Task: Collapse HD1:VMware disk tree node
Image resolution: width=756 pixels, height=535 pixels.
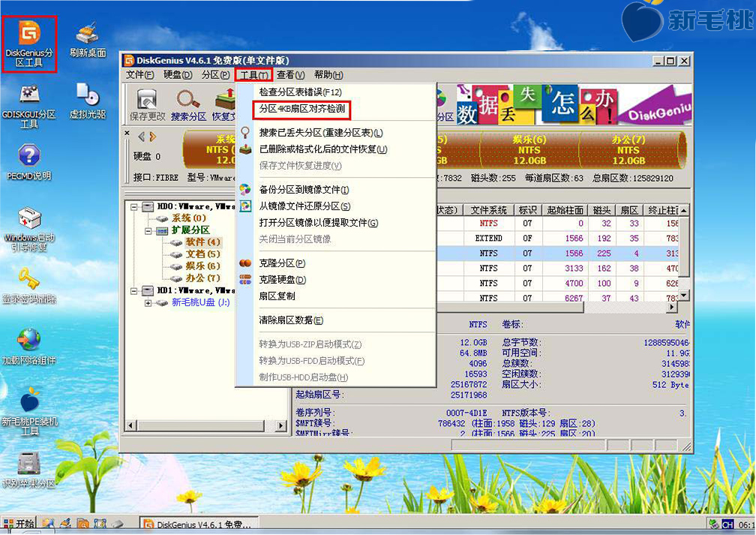Action: click(x=133, y=291)
